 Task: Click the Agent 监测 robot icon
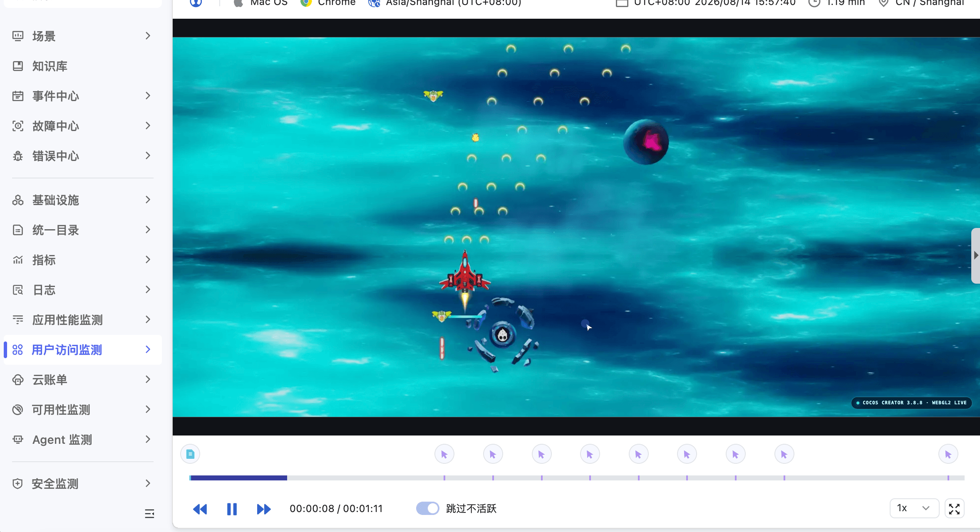[18, 440]
